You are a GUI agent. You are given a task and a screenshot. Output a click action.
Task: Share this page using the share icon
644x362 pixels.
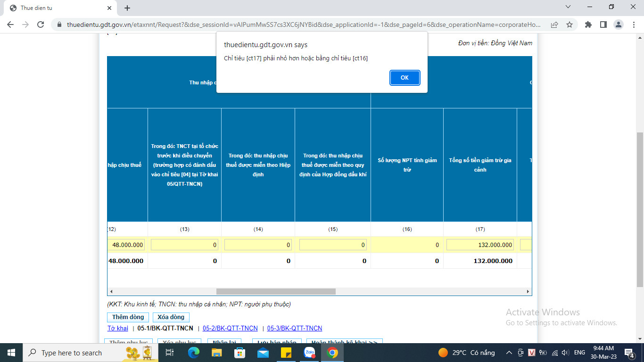pyautogui.click(x=554, y=25)
